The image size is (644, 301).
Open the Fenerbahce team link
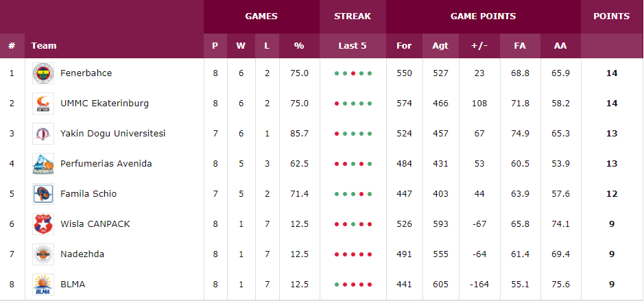click(x=86, y=73)
